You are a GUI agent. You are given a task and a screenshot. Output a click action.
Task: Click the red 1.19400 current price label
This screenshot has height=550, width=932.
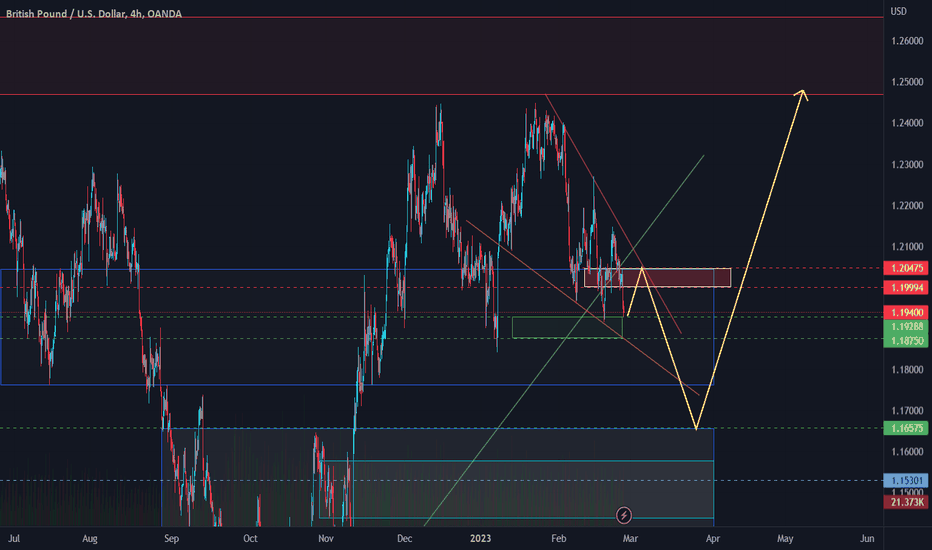pyautogui.click(x=906, y=312)
